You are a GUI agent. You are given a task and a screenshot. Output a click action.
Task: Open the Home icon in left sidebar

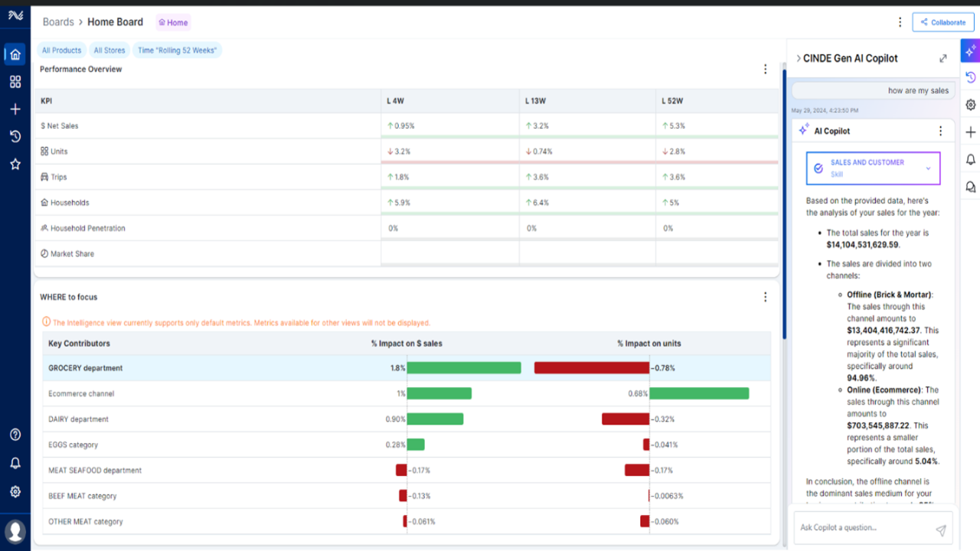[15, 54]
